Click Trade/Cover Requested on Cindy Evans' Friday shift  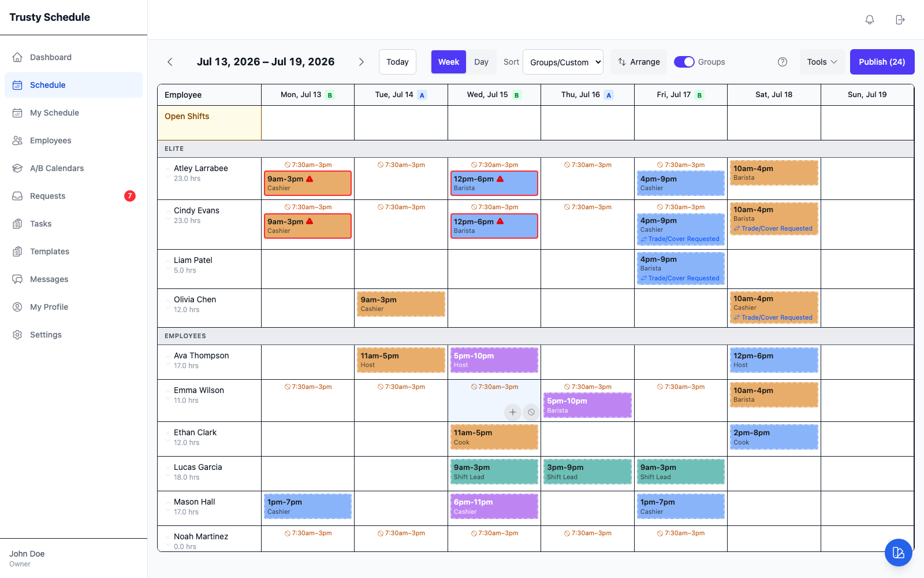click(x=680, y=239)
